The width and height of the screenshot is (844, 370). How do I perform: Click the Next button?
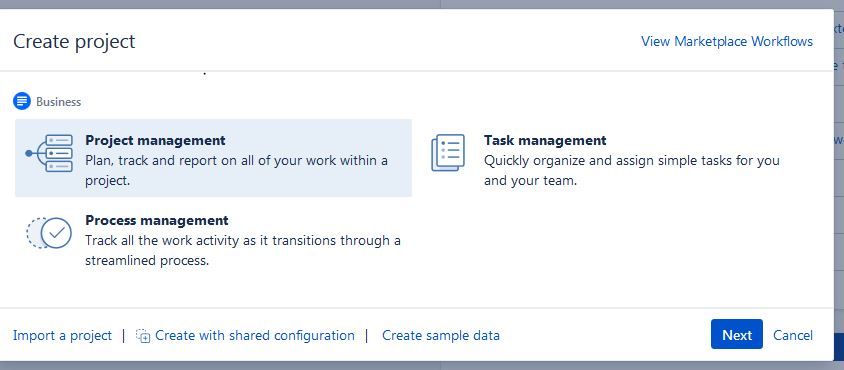(x=736, y=334)
